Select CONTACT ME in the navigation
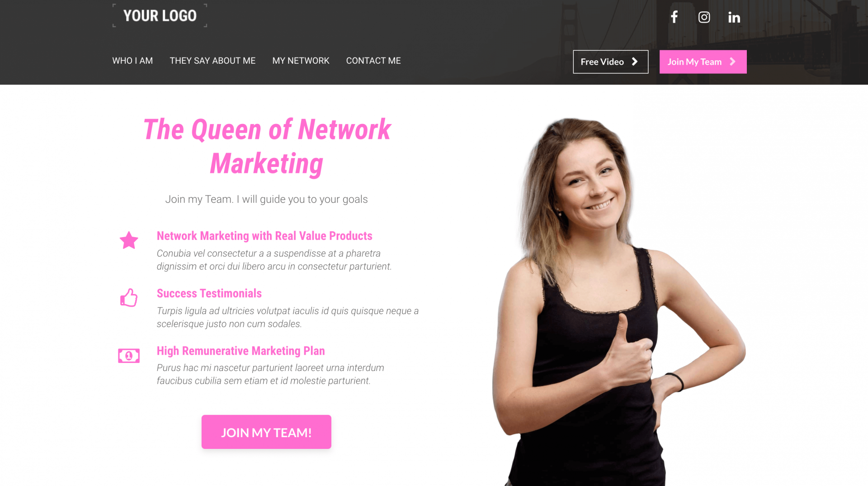Image resolution: width=868 pixels, height=486 pixels. point(373,61)
